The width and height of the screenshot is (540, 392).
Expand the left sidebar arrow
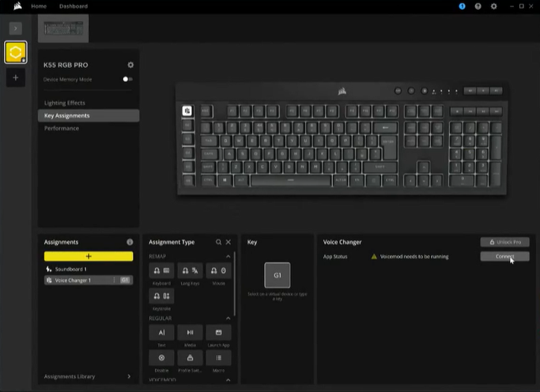16,28
